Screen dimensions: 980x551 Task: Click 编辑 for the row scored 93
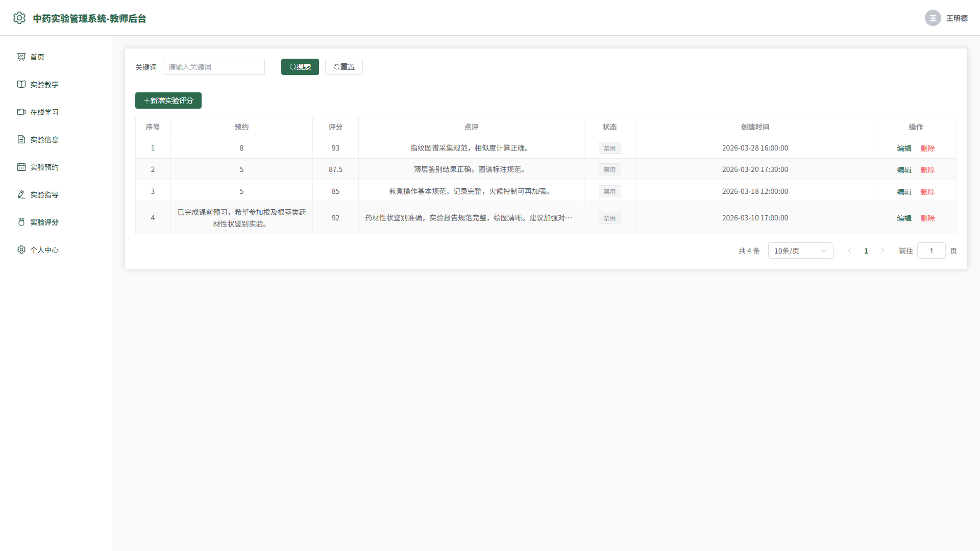(x=904, y=148)
